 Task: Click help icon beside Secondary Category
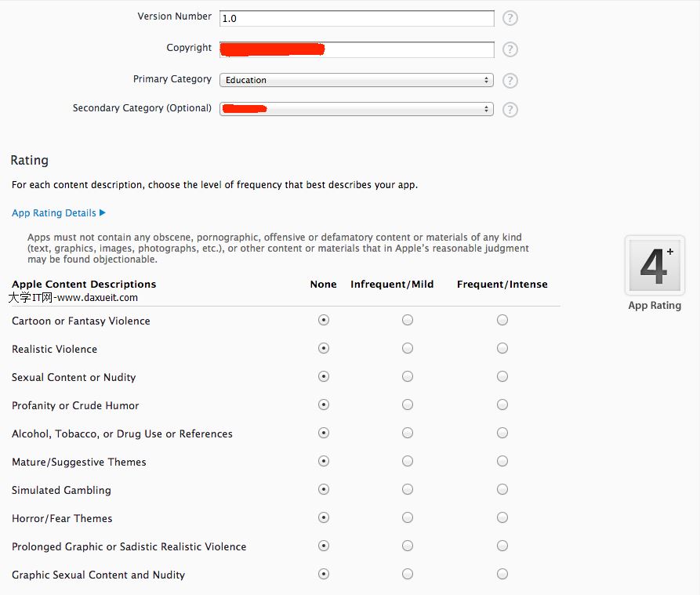(510, 109)
